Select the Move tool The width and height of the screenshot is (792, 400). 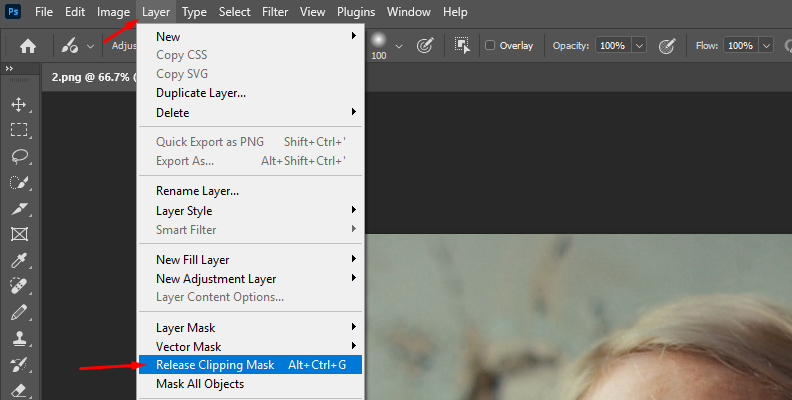coord(19,105)
